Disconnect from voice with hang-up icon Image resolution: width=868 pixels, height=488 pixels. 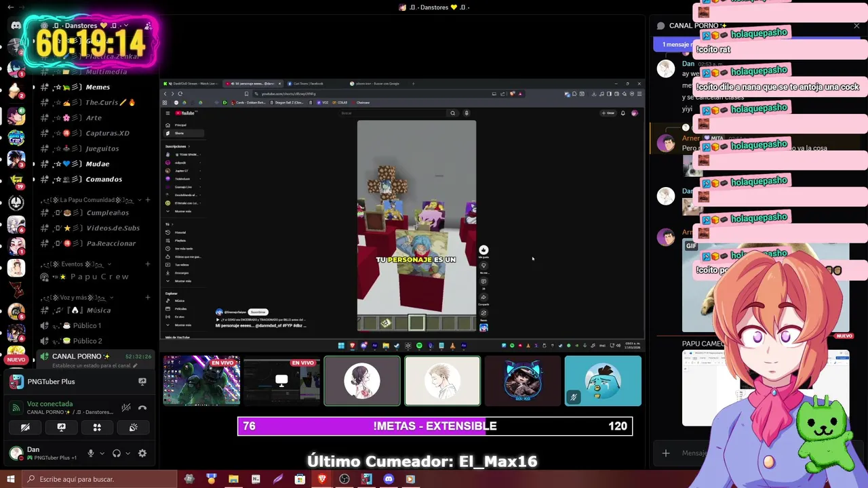point(142,407)
